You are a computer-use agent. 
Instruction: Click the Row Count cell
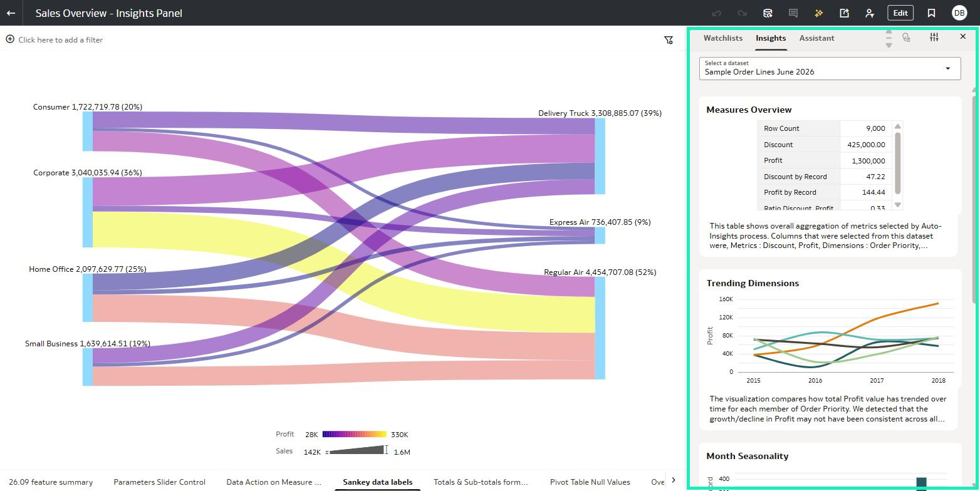point(799,128)
